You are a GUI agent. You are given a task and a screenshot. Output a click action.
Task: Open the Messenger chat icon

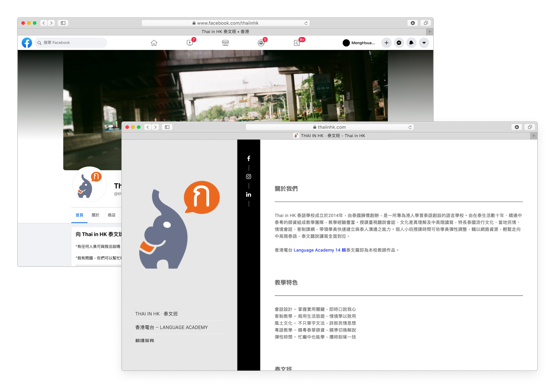coord(399,43)
